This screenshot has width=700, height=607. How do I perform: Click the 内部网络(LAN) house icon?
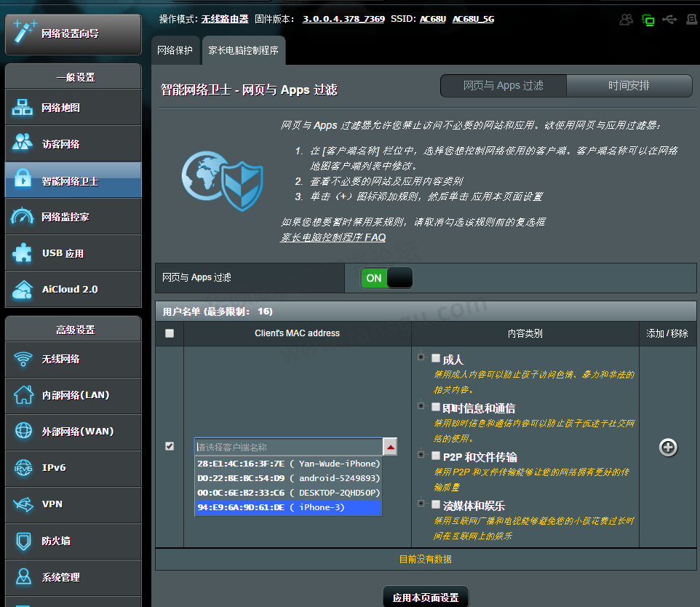[23, 394]
